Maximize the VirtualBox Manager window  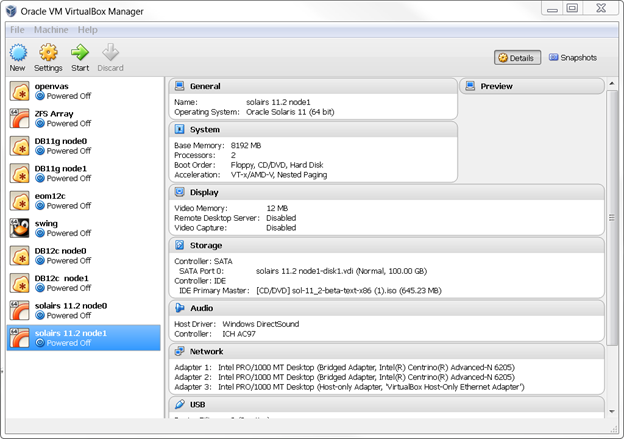(572, 8)
